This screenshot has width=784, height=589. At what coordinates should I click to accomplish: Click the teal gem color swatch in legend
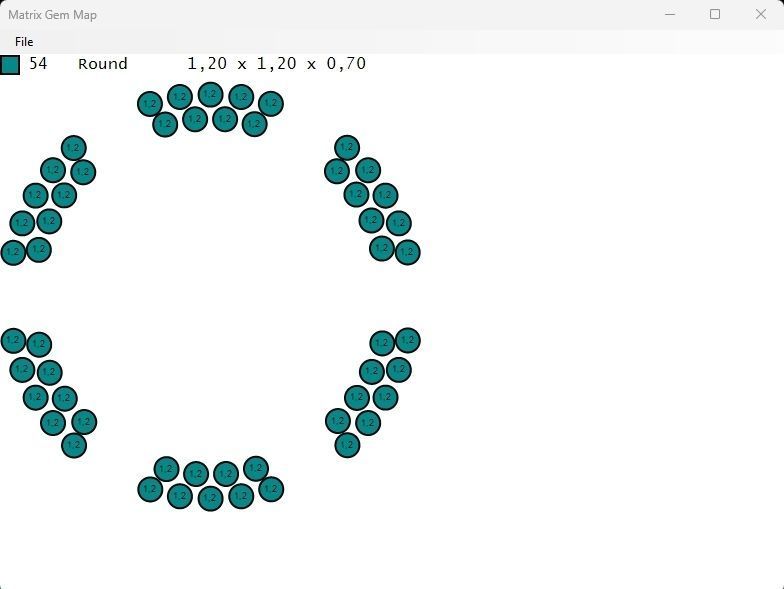tap(10, 64)
